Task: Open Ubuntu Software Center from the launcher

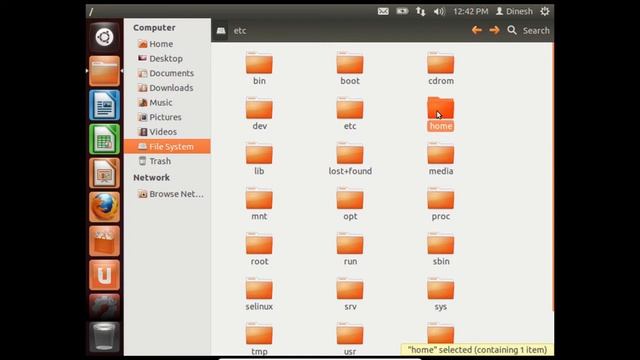Action: (104, 241)
